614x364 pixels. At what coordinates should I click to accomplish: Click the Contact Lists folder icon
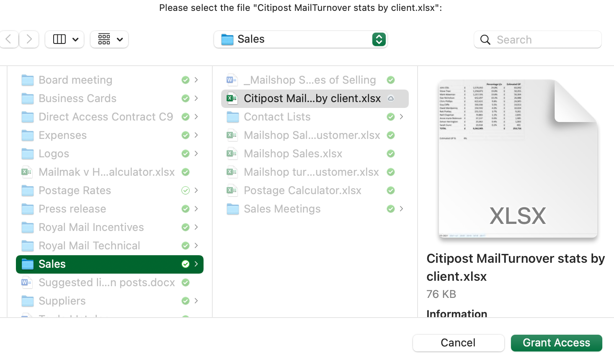point(232,117)
